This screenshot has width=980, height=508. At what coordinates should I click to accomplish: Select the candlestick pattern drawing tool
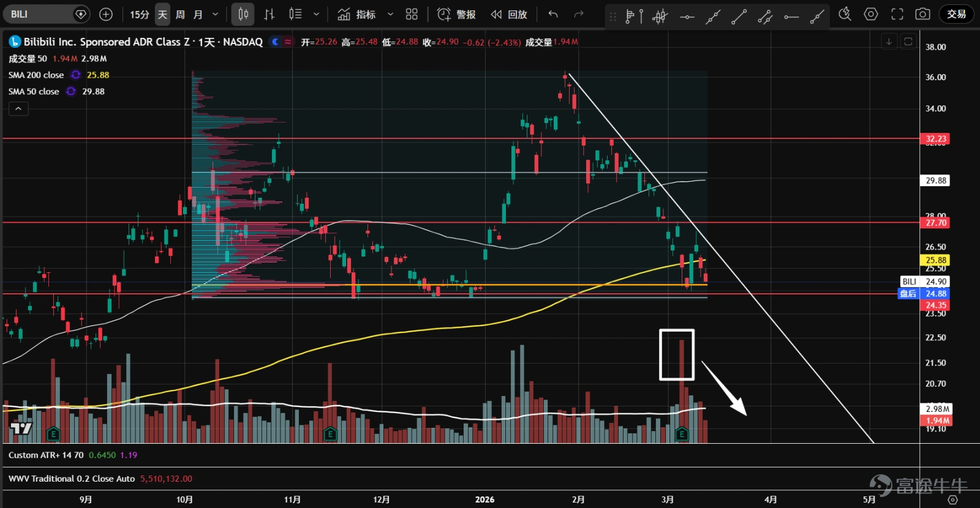tap(660, 16)
